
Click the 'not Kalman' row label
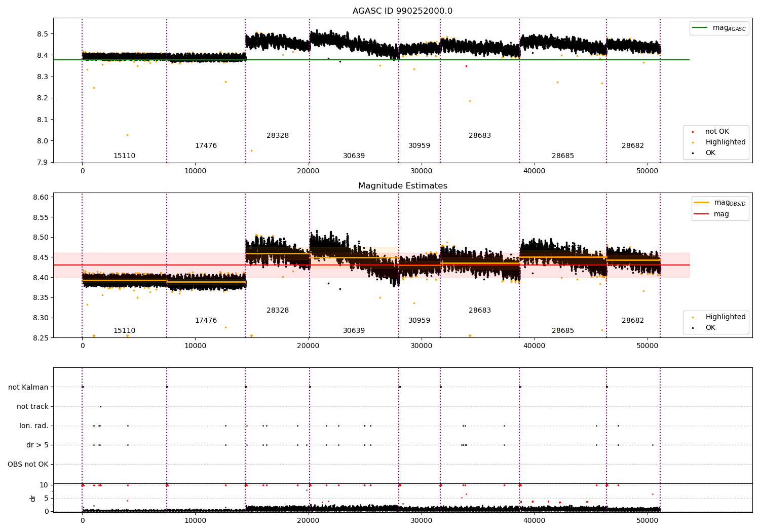pos(28,388)
